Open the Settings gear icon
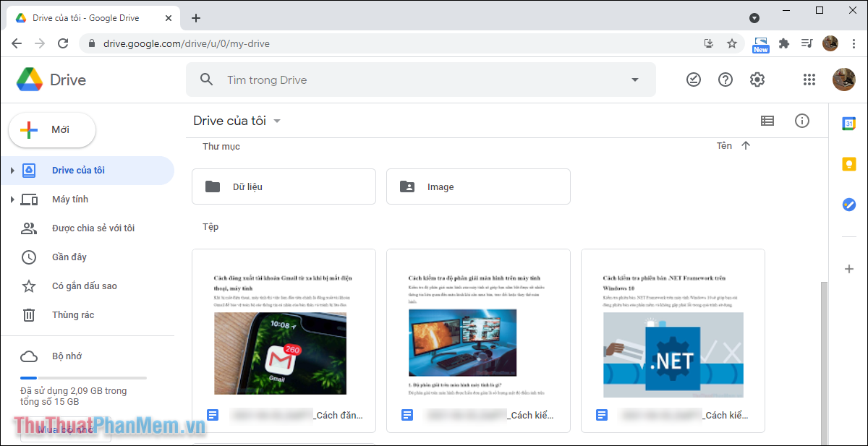Viewport: 868px width, 446px height. click(757, 80)
